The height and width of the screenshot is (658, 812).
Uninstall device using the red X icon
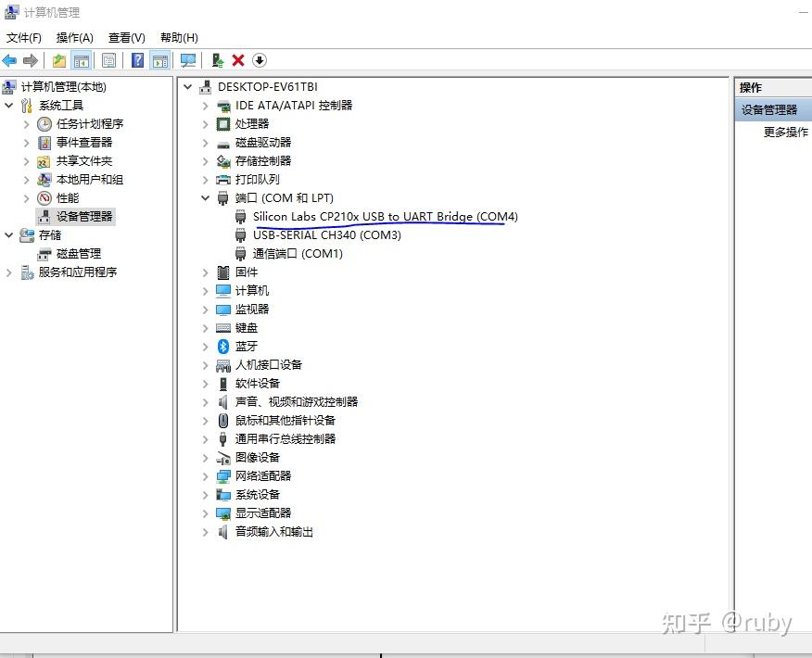pyautogui.click(x=238, y=60)
